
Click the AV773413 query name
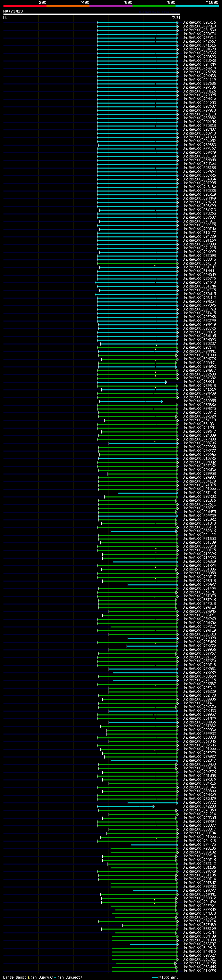13,11
